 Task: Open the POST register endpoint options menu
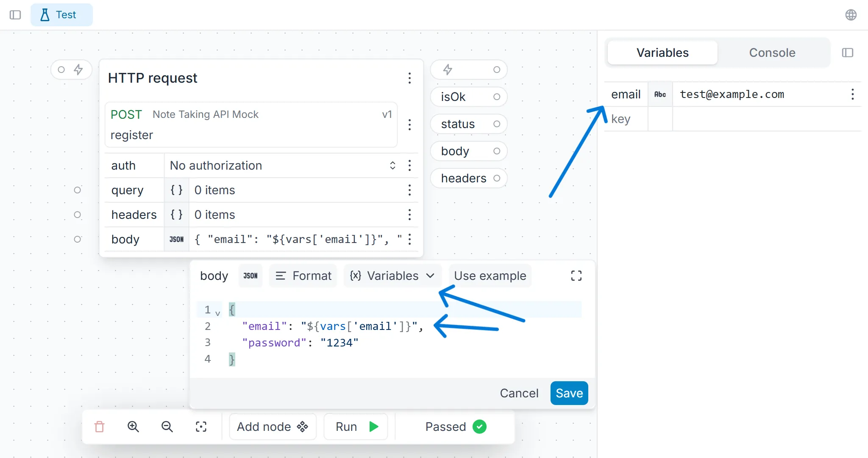(x=409, y=125)
